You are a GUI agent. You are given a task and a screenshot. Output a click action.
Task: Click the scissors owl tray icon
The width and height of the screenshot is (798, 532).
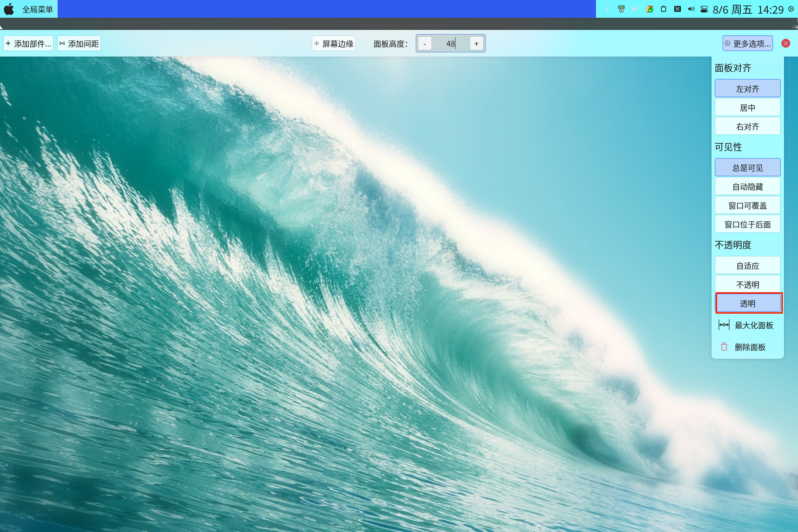click(621, 9)
